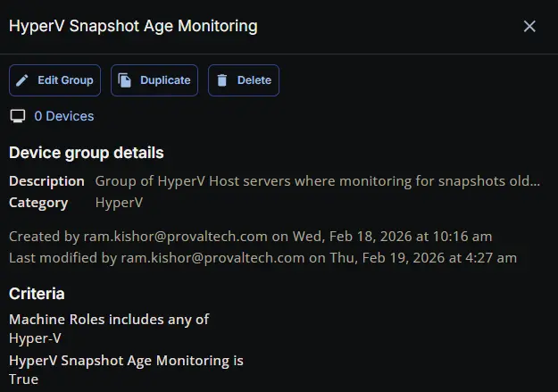Click the truncated group description text
The width and height of the screenshot is (558, 392).
(317, 180)
